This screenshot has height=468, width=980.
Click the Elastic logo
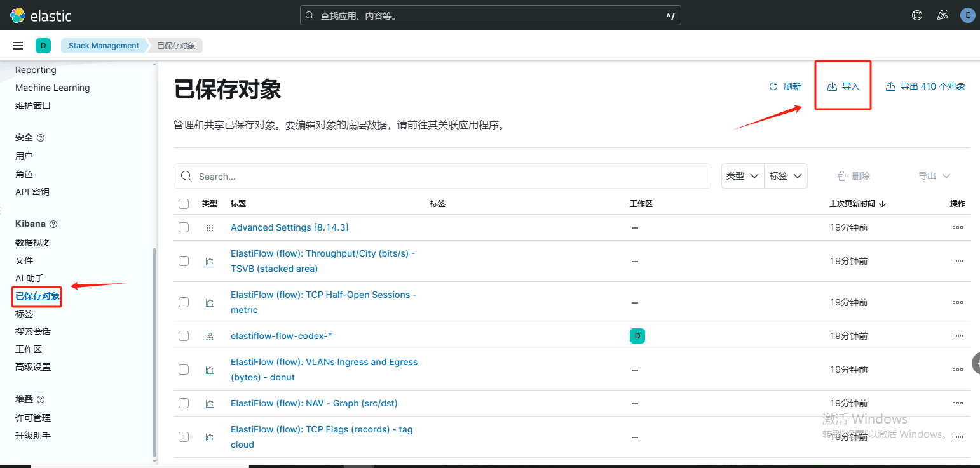coord(41,15)
